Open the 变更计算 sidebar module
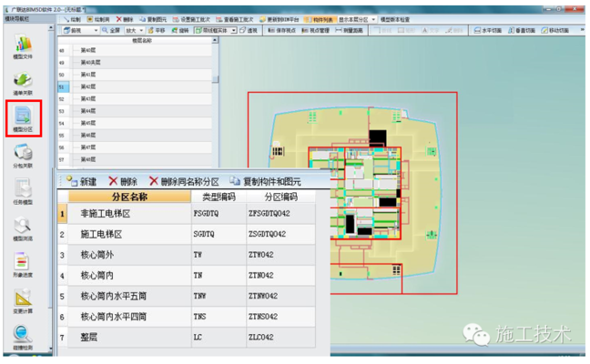 click(x=23, y=300)
